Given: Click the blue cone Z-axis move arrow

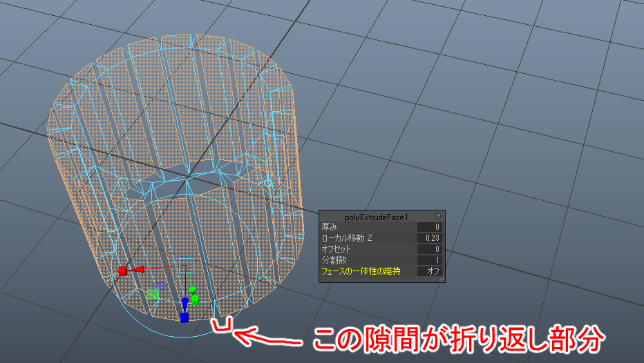Looking at the screenshot, I should tap(184, 303).
